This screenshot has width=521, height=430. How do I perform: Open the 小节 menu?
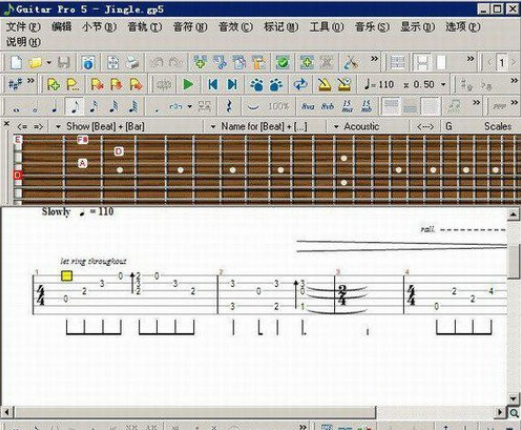pos(99,27)
